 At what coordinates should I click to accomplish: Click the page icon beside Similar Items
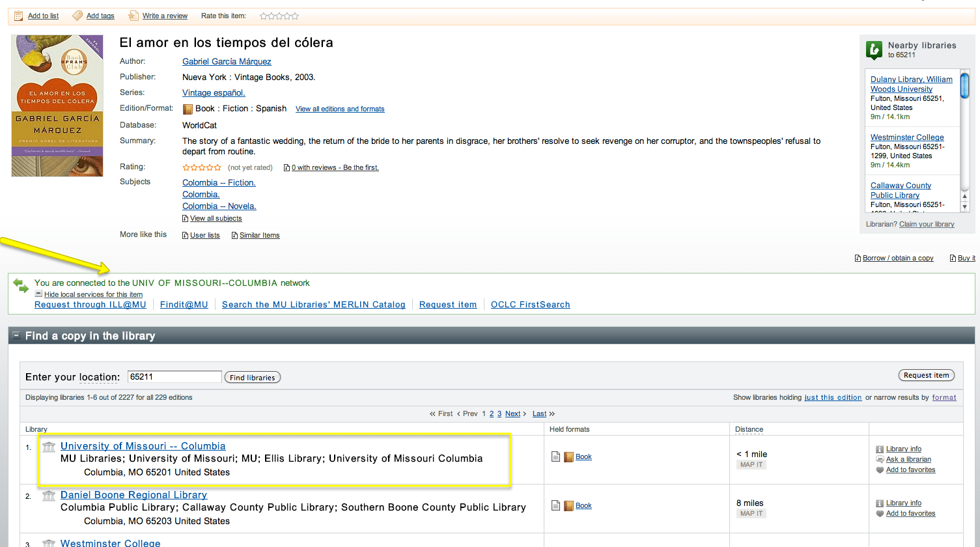click(x=235, y=236)
